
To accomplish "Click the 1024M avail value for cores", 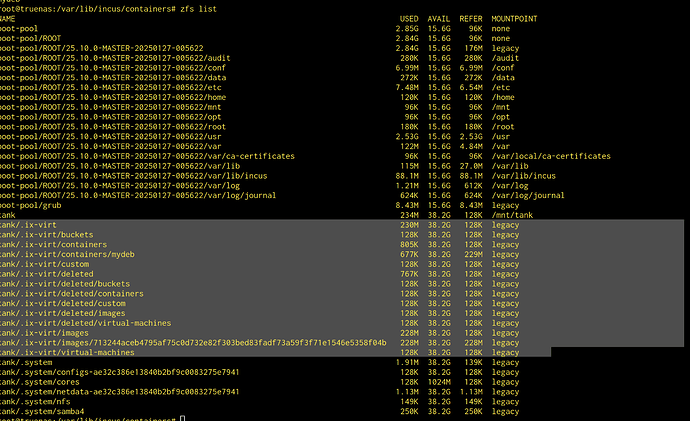I will (x=439, y=382).
